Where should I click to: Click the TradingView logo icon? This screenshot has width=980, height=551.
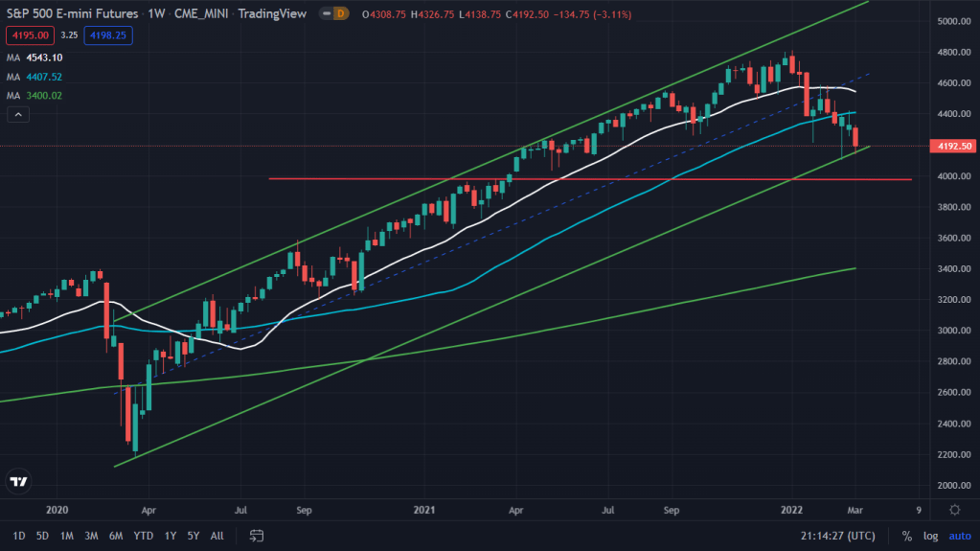[x=18, y=482]
